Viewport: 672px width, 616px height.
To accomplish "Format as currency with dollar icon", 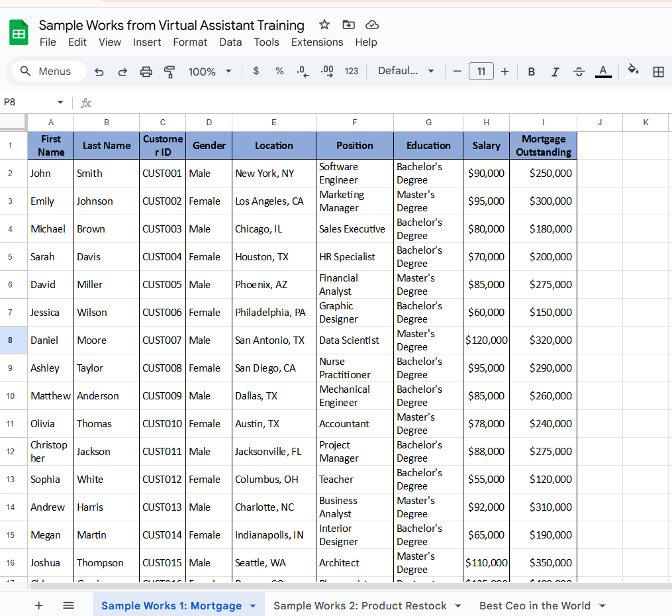I will click(256, 71).
